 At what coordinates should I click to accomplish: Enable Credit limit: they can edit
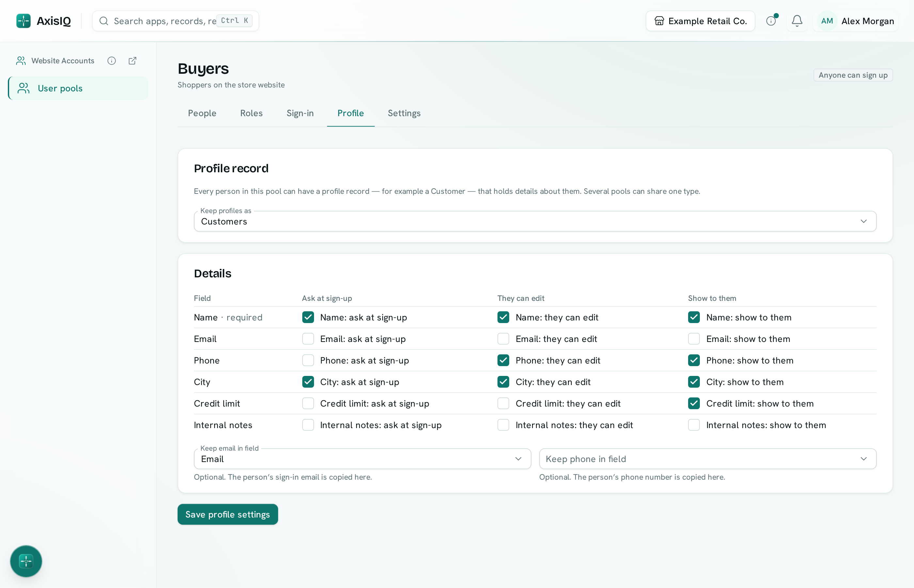[503, 404]
